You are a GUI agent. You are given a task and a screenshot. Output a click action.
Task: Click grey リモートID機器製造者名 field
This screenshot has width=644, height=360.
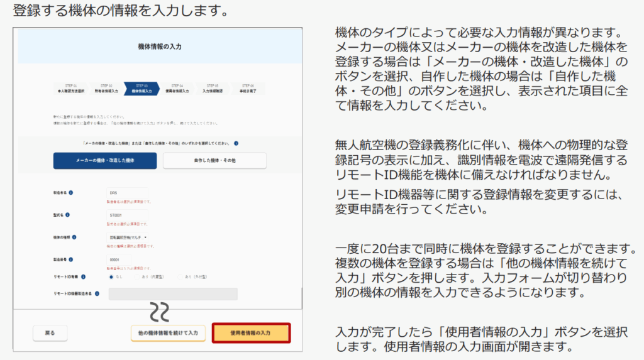[173, 294]
